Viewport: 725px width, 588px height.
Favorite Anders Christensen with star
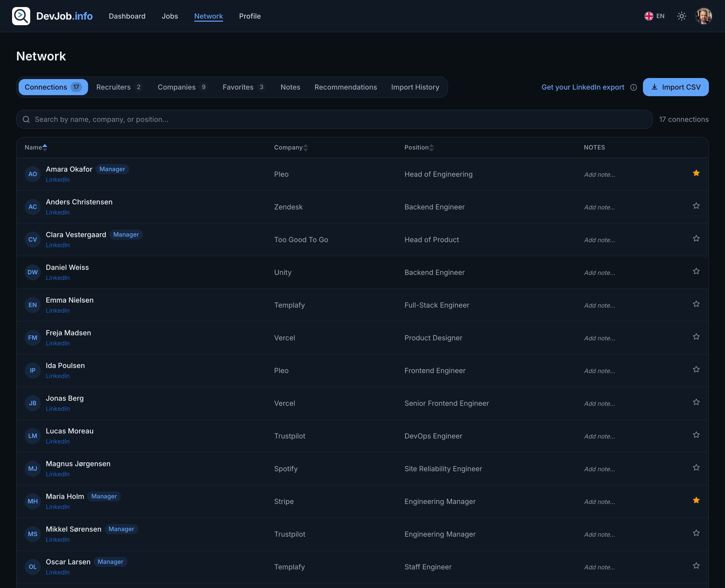(696, 206)
